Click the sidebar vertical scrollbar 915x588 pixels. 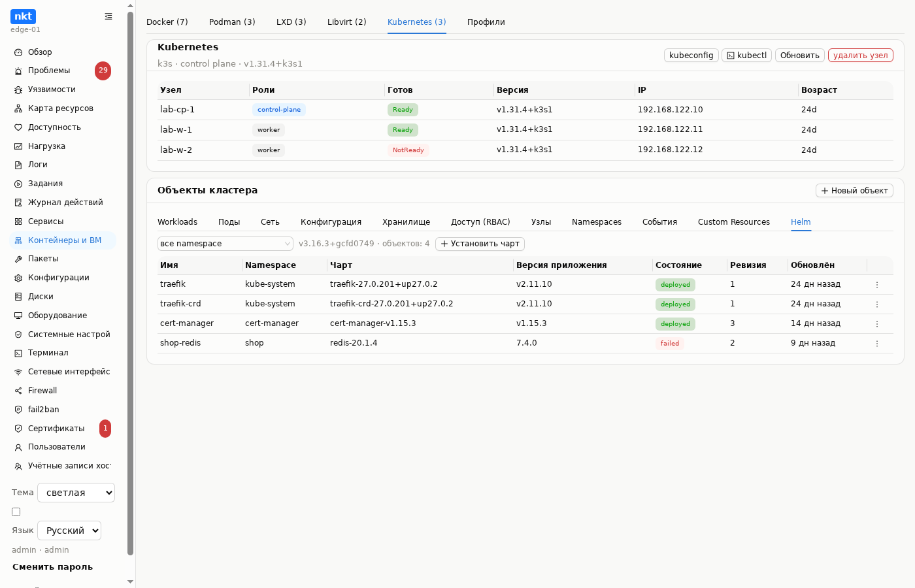(x=130, y=283)
